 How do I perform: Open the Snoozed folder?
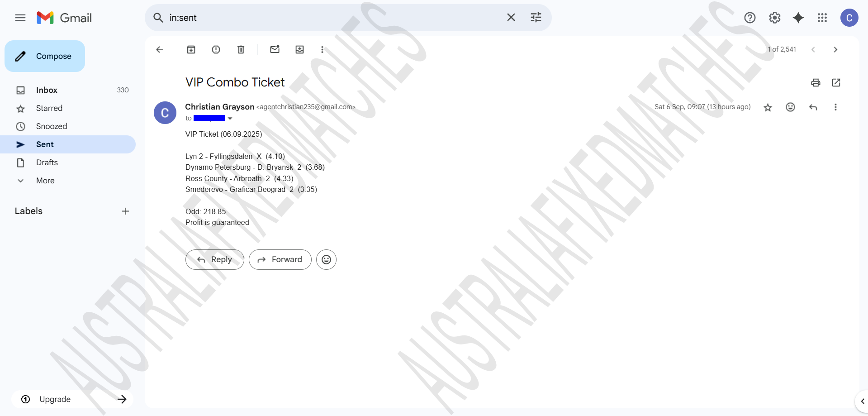68,126
